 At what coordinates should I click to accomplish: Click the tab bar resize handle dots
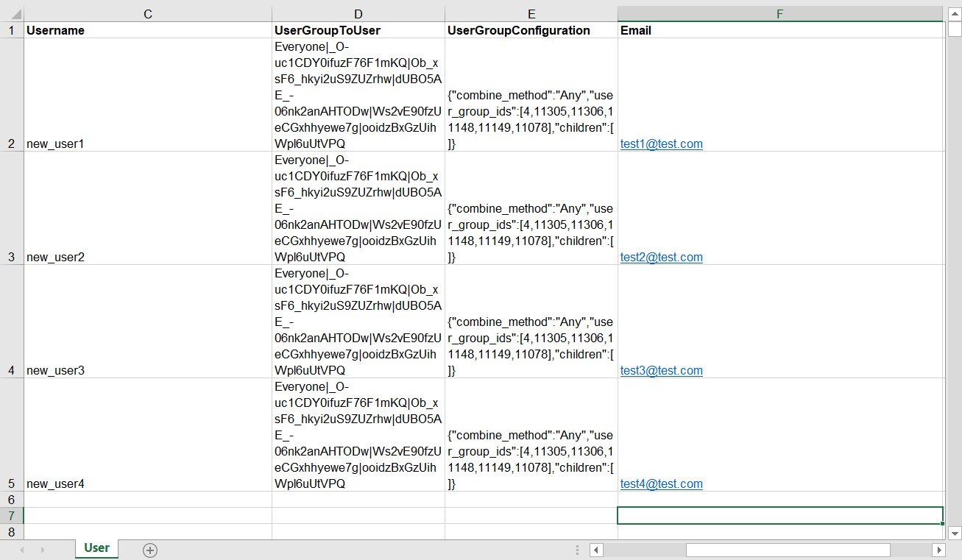click(x=577, y=550)
